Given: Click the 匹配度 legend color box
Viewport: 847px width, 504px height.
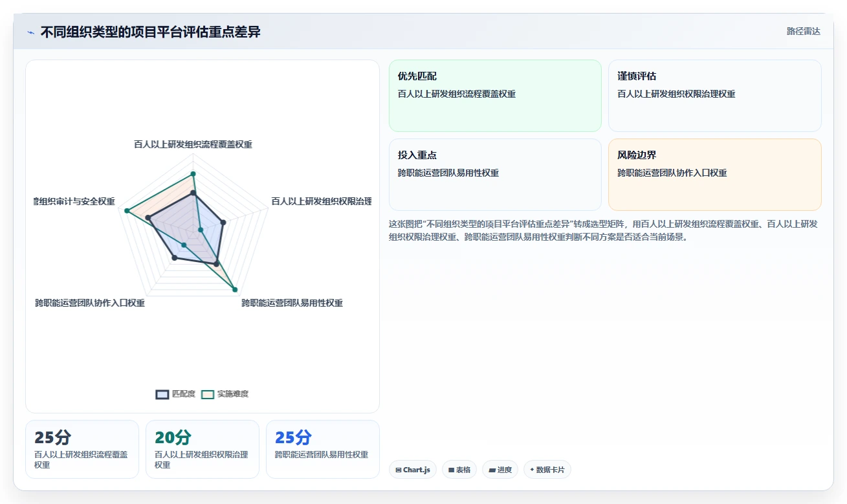Looking at the screenshot, I should coord(162,394).
